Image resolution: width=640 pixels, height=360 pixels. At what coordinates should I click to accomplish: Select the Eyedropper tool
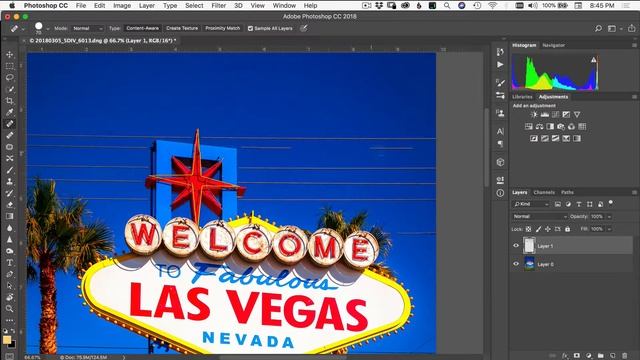coord(9,112)
